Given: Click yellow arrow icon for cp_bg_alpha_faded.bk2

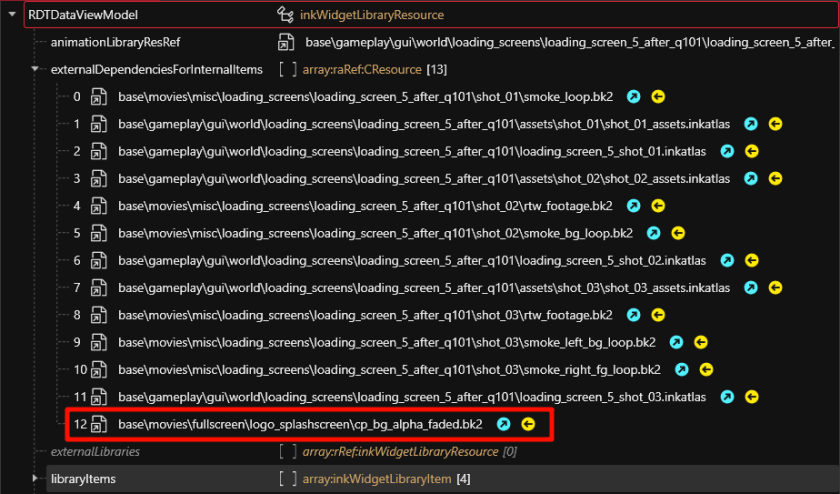Looking at the screenshot, I should click(528, 424).
